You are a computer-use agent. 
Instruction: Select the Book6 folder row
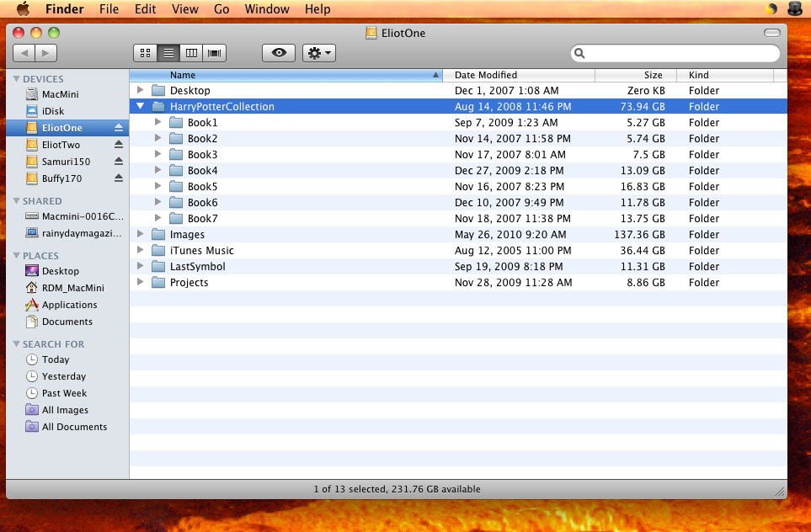point(458,202)
